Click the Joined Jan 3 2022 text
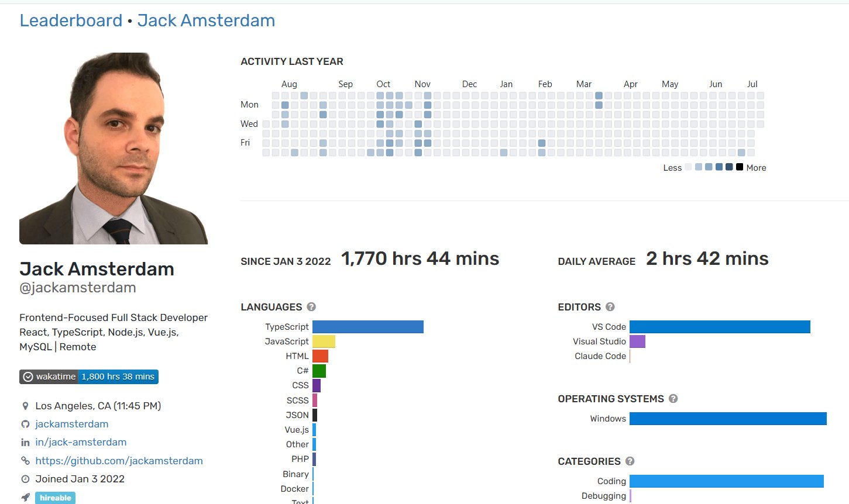The height and width of the screenshot is (504, 849). click(x=80, y=479)
